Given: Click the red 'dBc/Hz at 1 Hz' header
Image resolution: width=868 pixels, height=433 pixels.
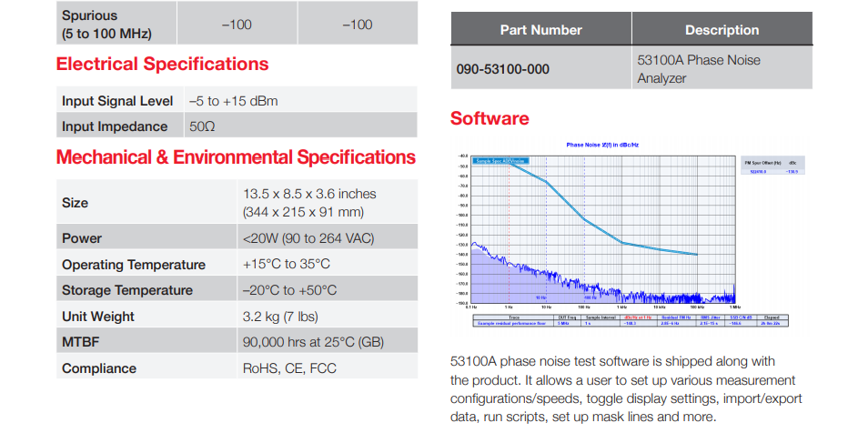Looking at the screenshot, I should click(638, 317).
